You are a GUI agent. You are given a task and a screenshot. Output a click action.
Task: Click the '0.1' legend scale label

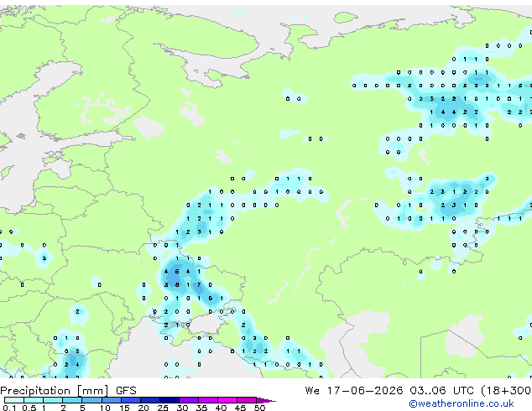click(x=9, y=408)
